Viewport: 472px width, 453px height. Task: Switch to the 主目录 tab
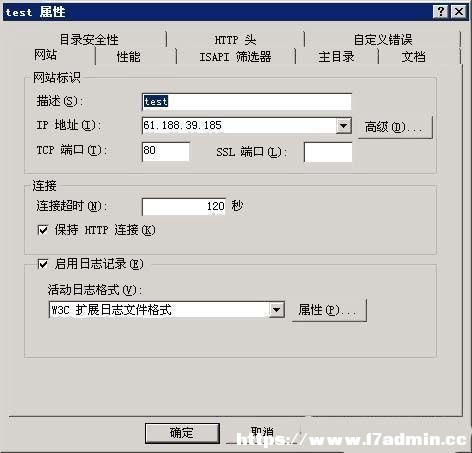(336, 57)
